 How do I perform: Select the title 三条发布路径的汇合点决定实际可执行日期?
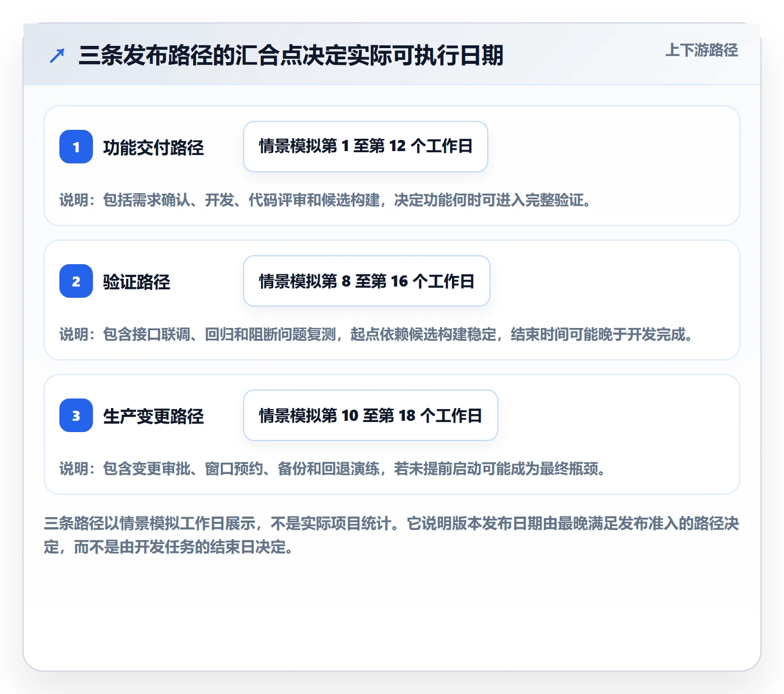pos(291,55)
